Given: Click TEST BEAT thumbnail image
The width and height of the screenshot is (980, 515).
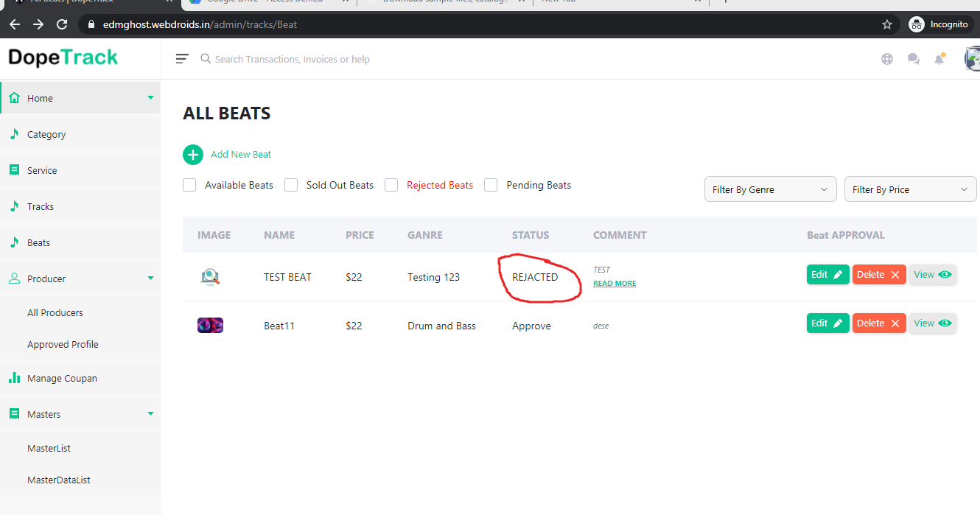Looking at the screenshot, I should [210, 277].
